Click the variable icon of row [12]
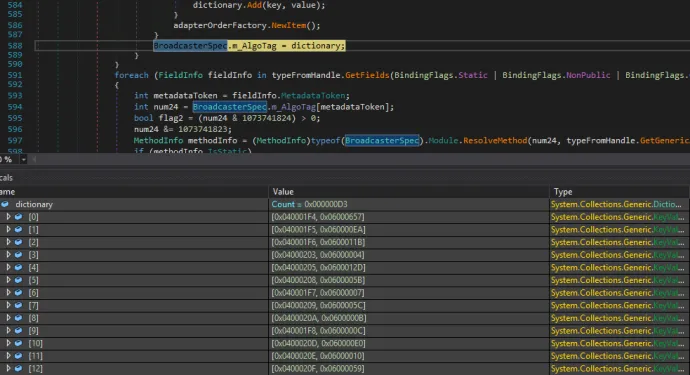690x375 pixels. tap(18, 368)
